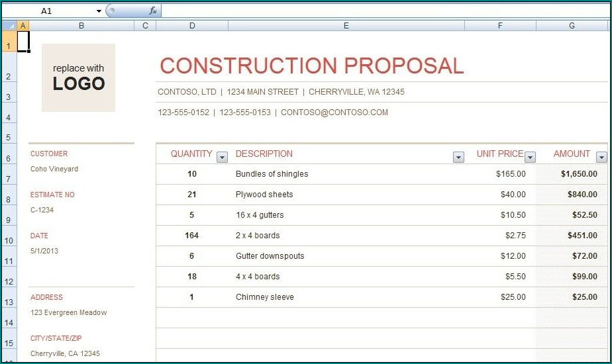Image resolution: width=612 pixels, height=364 pixels.
Task: Open the QUANTITY filter dropdown
Action: [222, 158]
